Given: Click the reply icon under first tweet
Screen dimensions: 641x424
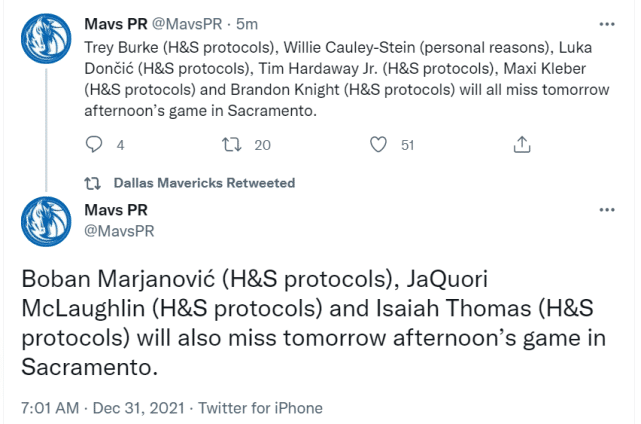Looking at the screenshot, I should pyautogui.click(x=94, y=145).
